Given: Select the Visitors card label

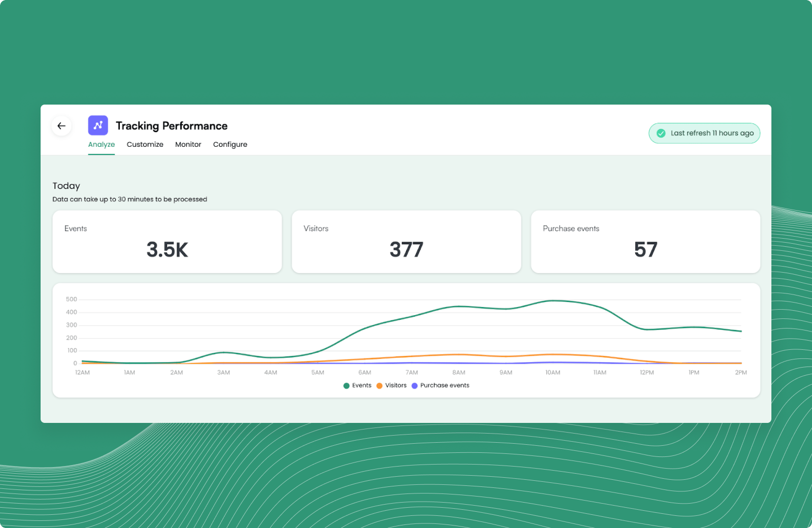Looking at the screenshot, I should coord(316,229).
